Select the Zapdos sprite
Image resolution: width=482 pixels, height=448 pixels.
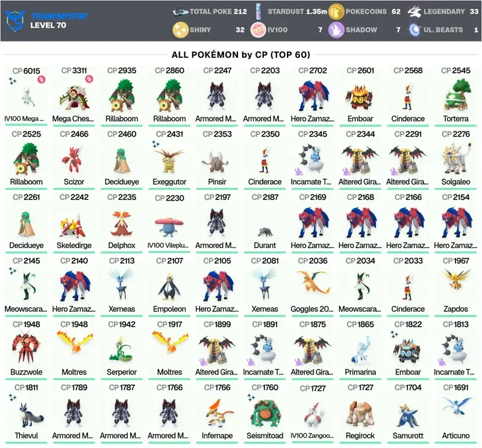(456, 279)
